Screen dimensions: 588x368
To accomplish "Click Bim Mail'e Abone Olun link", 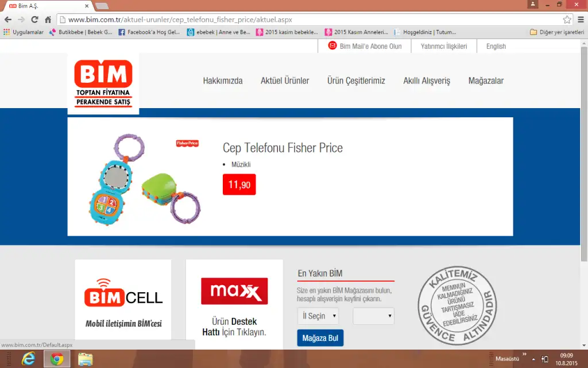I will 365,46.
